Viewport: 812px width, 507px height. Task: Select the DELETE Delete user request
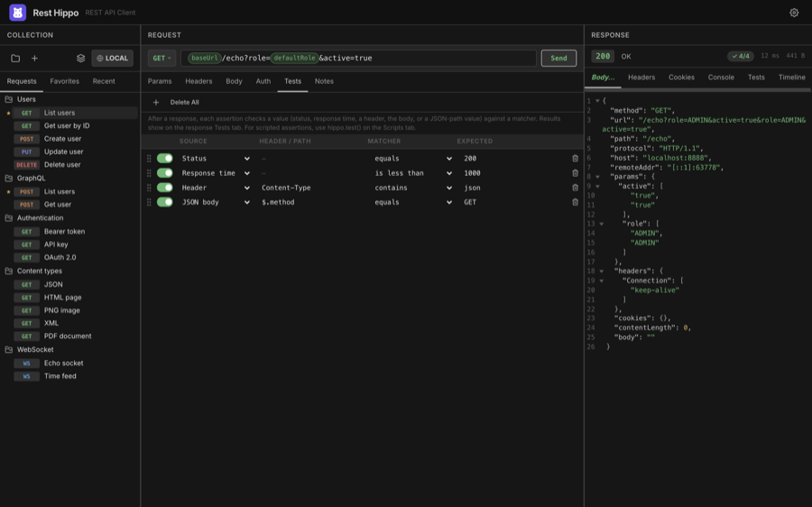tap(69, 165)
